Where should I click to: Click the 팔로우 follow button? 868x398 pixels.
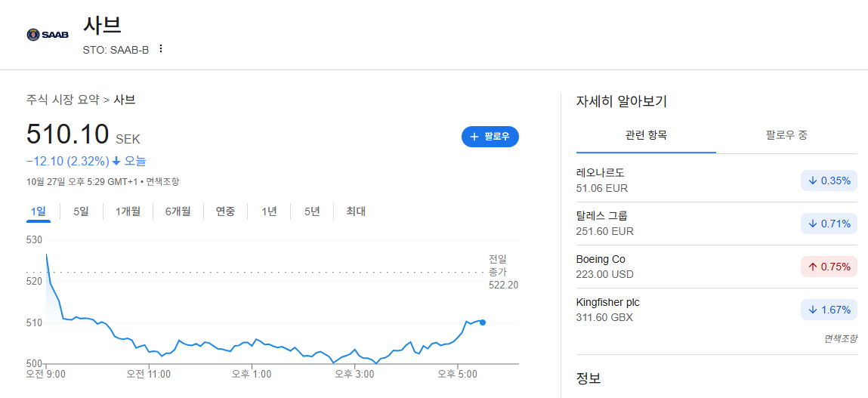pos(490,137)
